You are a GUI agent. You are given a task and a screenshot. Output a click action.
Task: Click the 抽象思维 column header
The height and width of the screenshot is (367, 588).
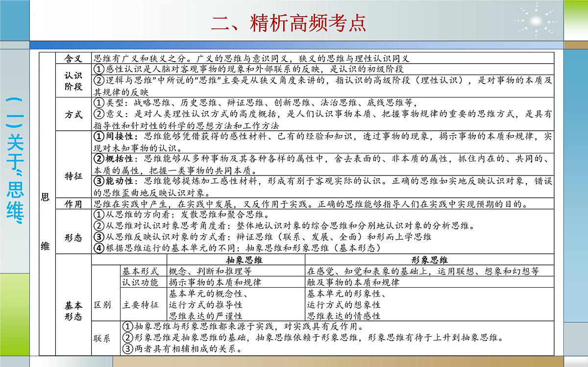[237, 260]
